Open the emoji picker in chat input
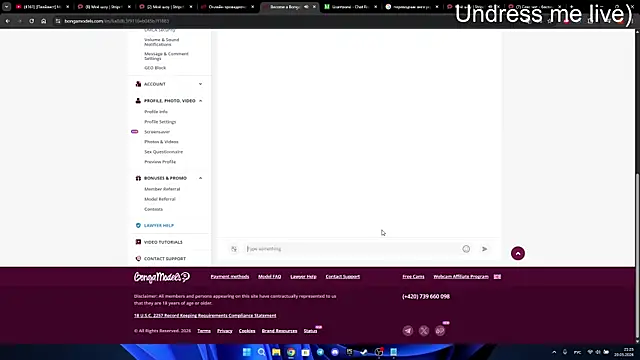 pyautogui.click(x=466, y=249)
